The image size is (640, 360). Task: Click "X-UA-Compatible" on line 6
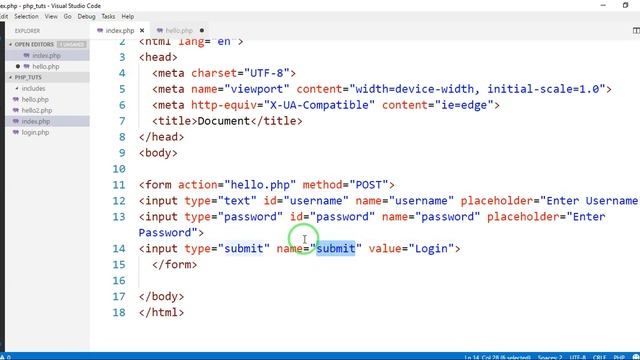tap(320, 105)
